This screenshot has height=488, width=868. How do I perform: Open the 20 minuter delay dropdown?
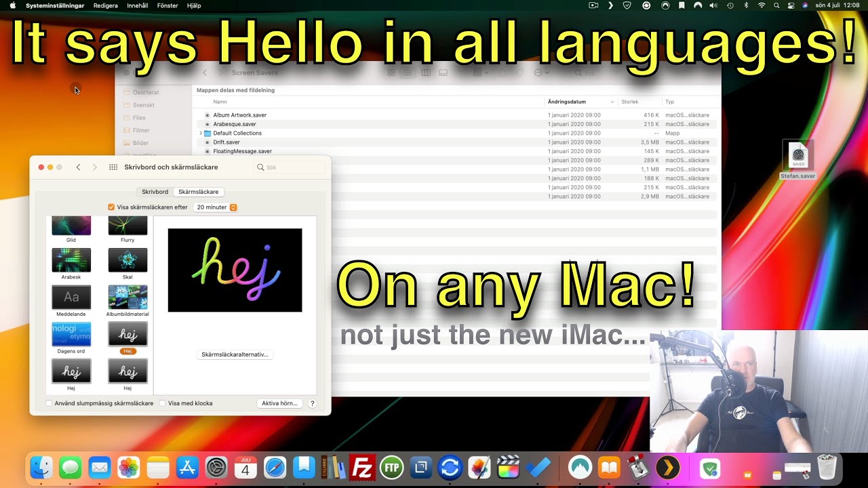coord(216,207)
